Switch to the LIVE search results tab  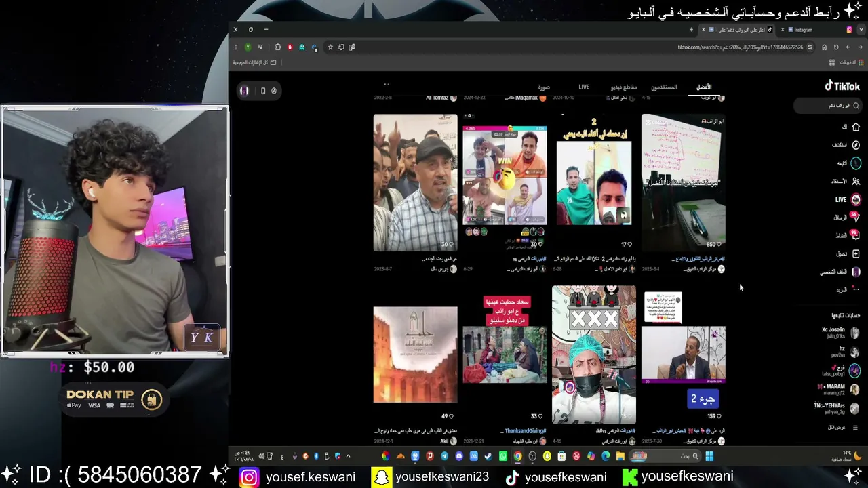[584, 87]
